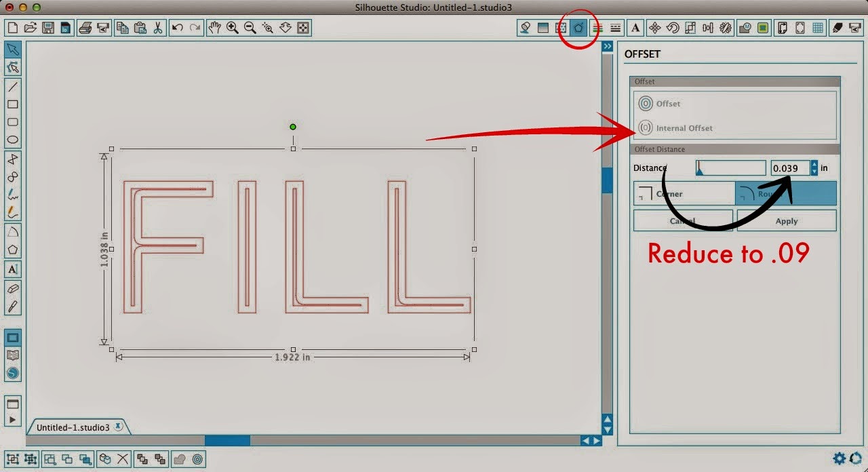Undo the last action
Viewport: 868px width, 472px height.
point(176,28)
